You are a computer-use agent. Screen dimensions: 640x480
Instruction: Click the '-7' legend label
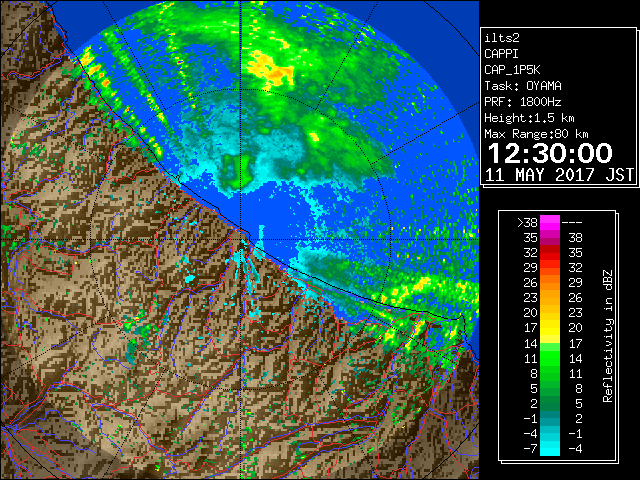530,449
